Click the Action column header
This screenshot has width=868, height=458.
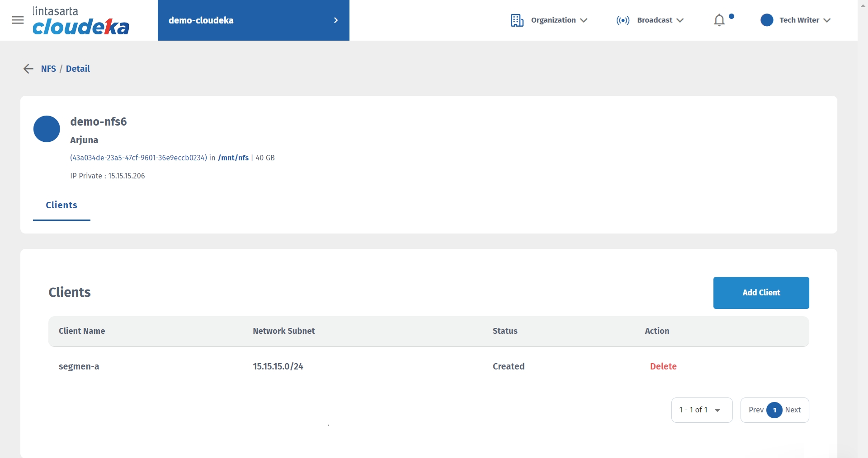657,331
